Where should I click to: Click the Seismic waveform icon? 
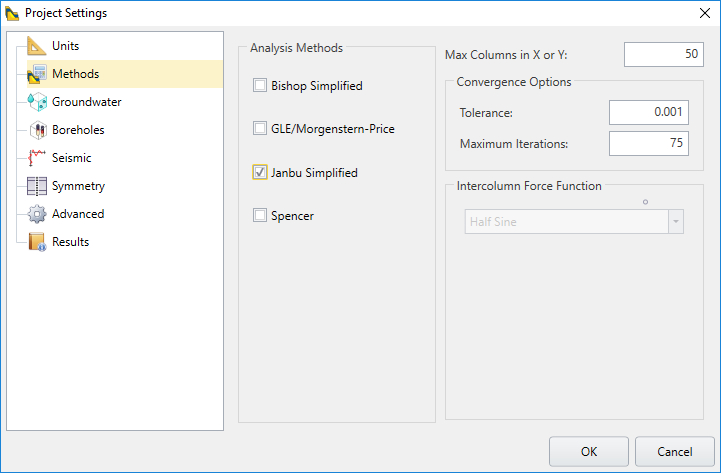37,158
